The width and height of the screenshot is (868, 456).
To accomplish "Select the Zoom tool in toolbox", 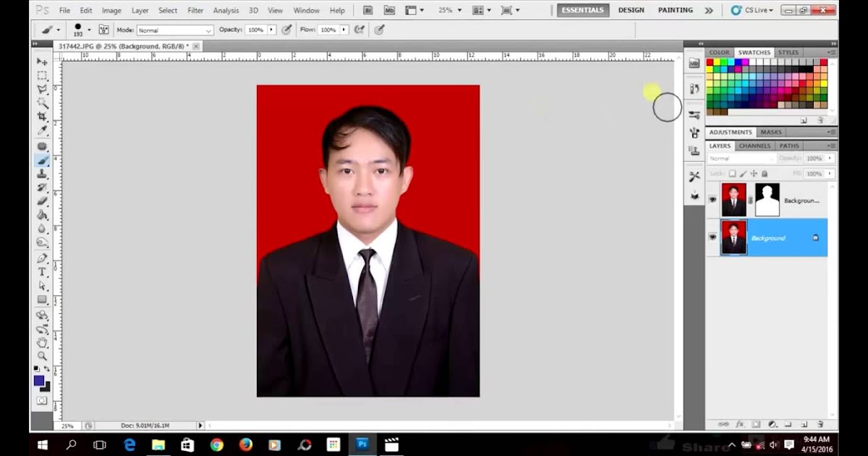I will tap(42, 355).
